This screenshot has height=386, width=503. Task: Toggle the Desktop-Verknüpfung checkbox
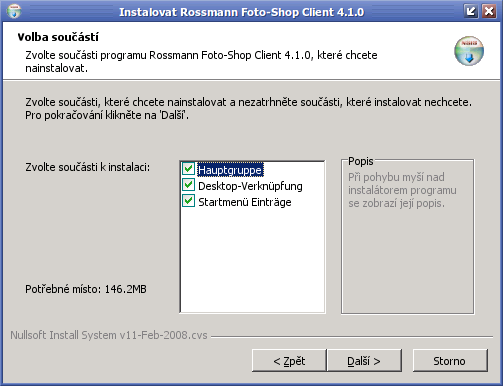(188, 185)
